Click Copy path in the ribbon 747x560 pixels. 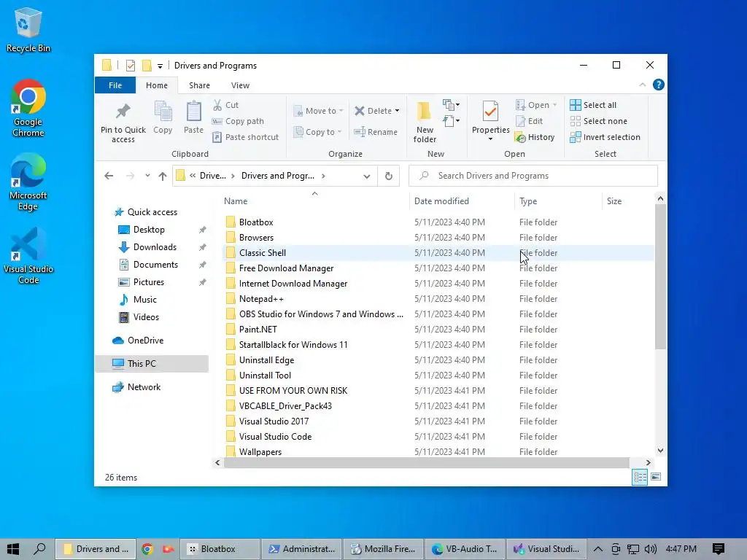tap(239, 121)
